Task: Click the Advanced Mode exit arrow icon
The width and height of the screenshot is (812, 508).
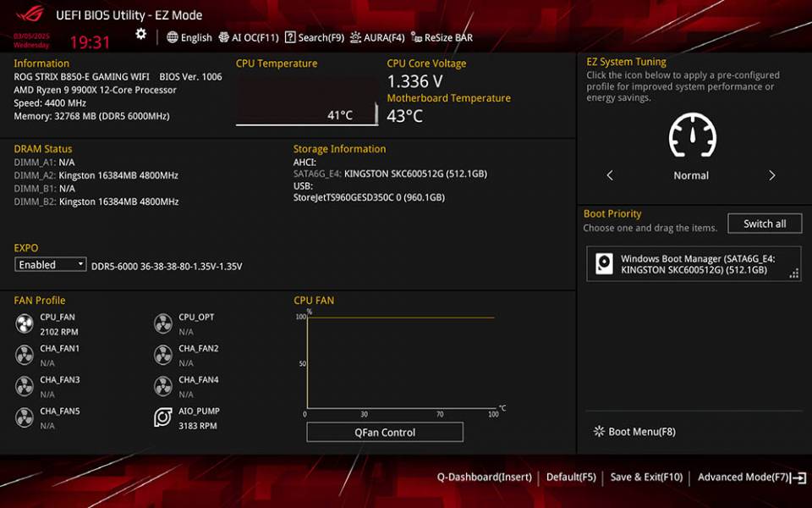Action: pos(799,478)
